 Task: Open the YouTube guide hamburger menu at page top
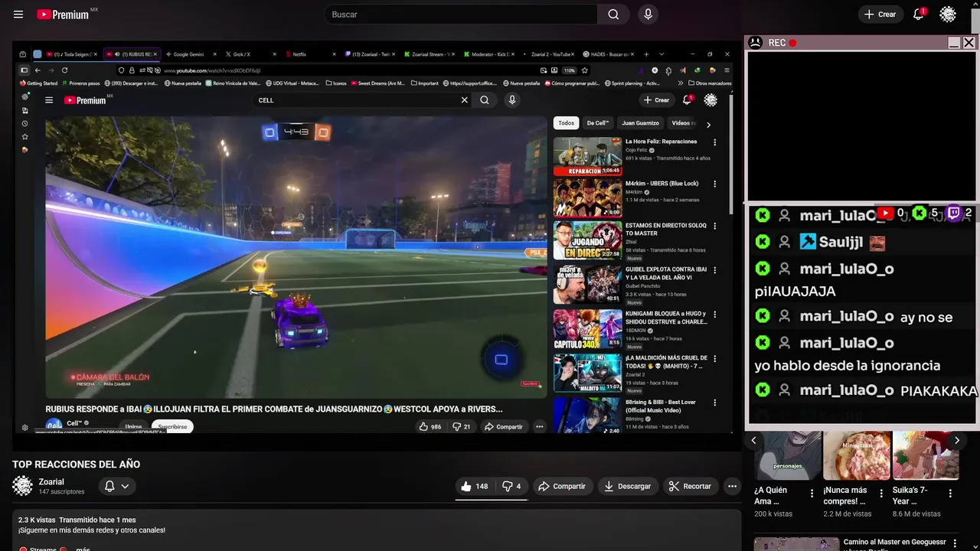(x=18, y=15)
